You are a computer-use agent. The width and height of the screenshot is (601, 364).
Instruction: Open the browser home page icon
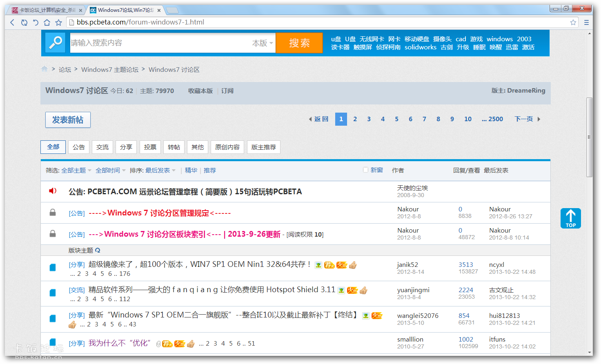[x=47, y=22]
